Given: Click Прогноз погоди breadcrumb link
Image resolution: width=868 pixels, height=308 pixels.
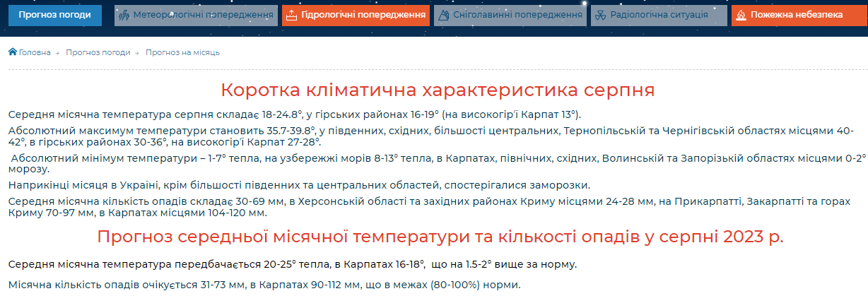Looking at the screenshot, I should tap(98, 52).
